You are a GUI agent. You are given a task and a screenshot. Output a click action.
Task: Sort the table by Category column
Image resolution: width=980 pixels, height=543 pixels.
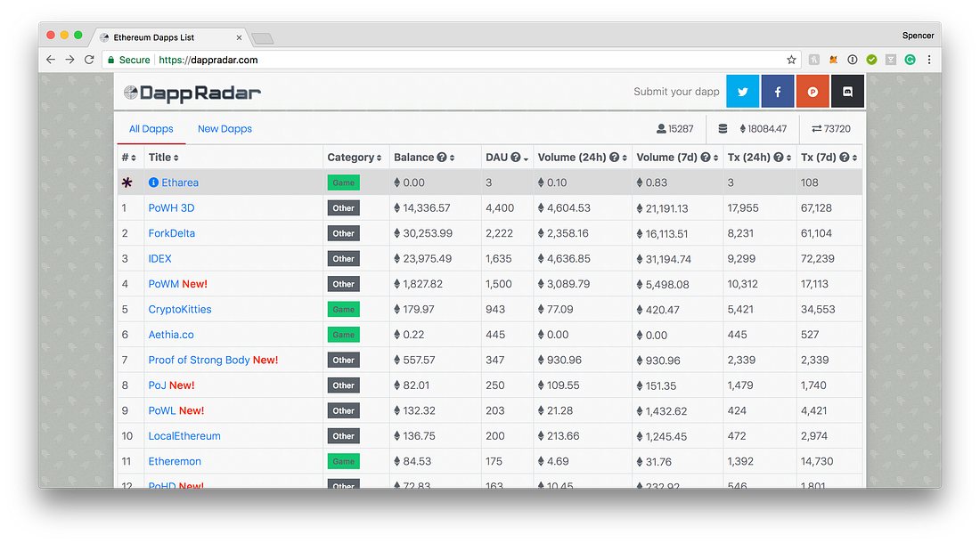(x=355, y=158)
